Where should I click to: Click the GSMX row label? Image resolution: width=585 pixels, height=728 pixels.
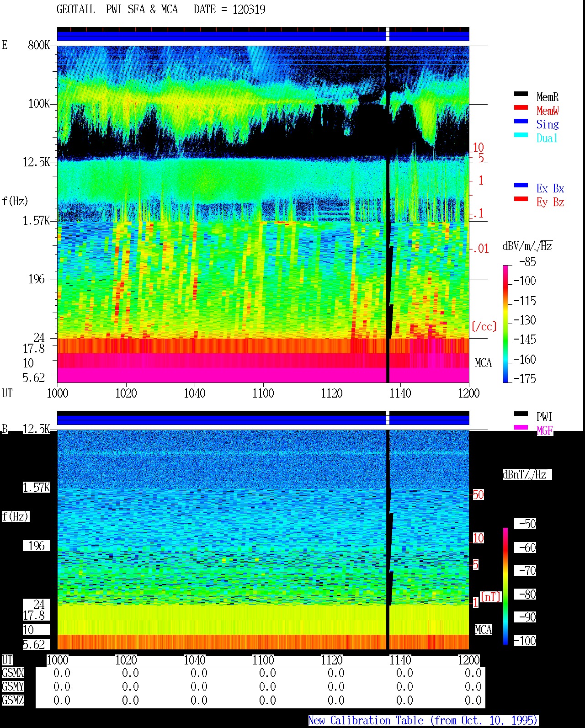click(x=13, y=673)
